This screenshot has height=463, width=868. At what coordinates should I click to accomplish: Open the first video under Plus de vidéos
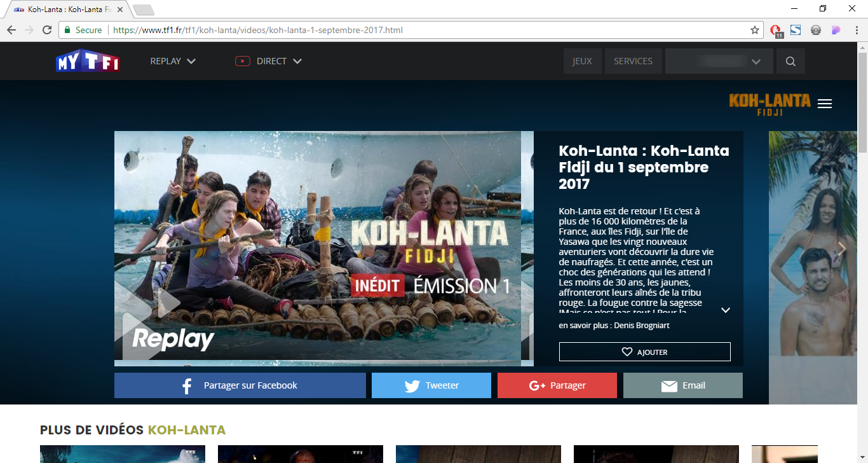point(123,454)
